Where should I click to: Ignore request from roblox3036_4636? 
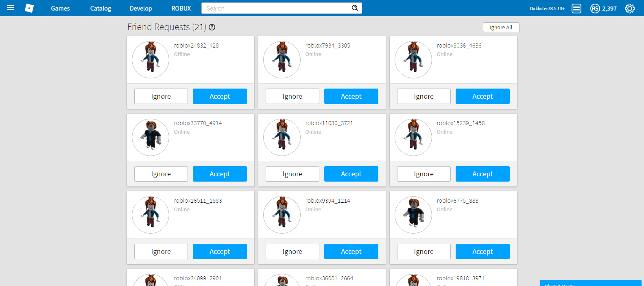[x=424, y=96]
